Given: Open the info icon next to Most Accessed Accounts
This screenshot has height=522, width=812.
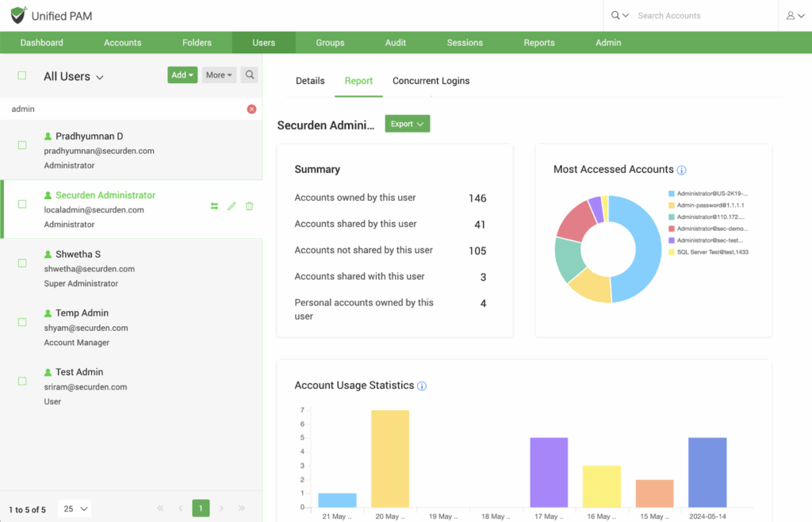Looking at the screenshot, I should tap(682, 170).
